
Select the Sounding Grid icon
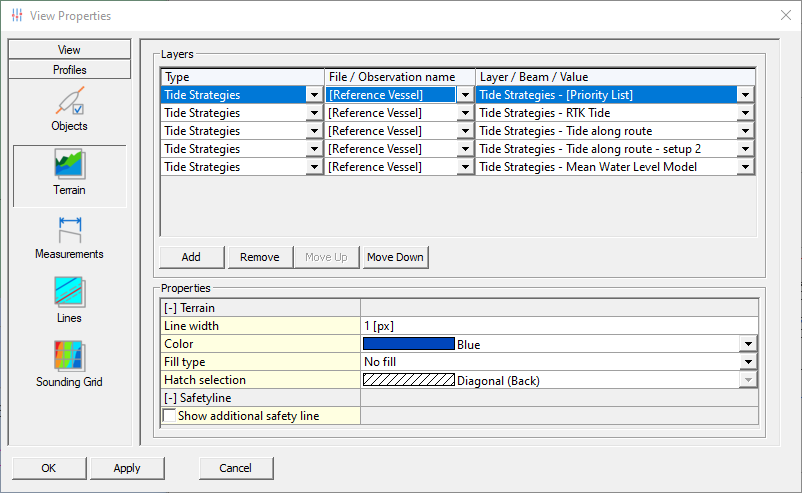tap(69, 358)
